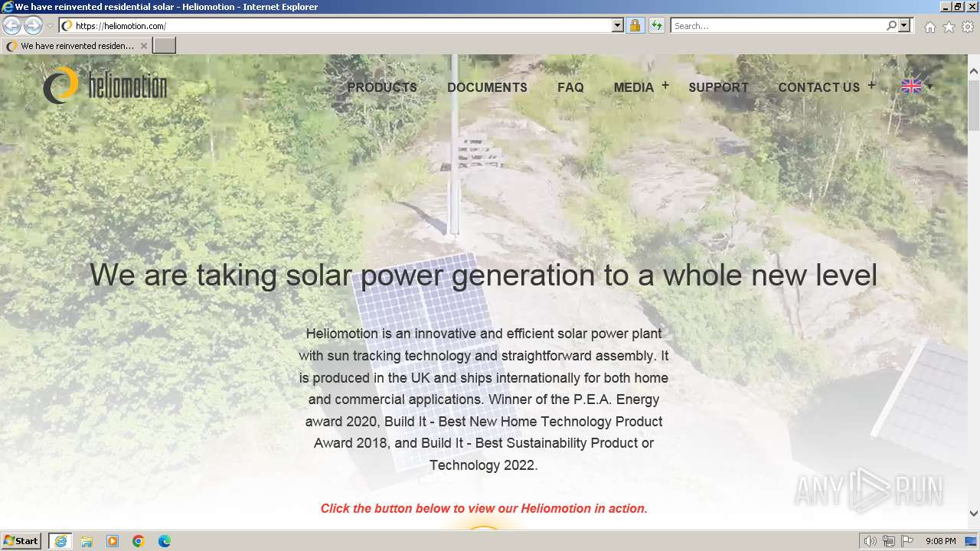Expand the CONTACT US plus submenu
Viewport: 980px width, 551px height.
pos(871,86)
